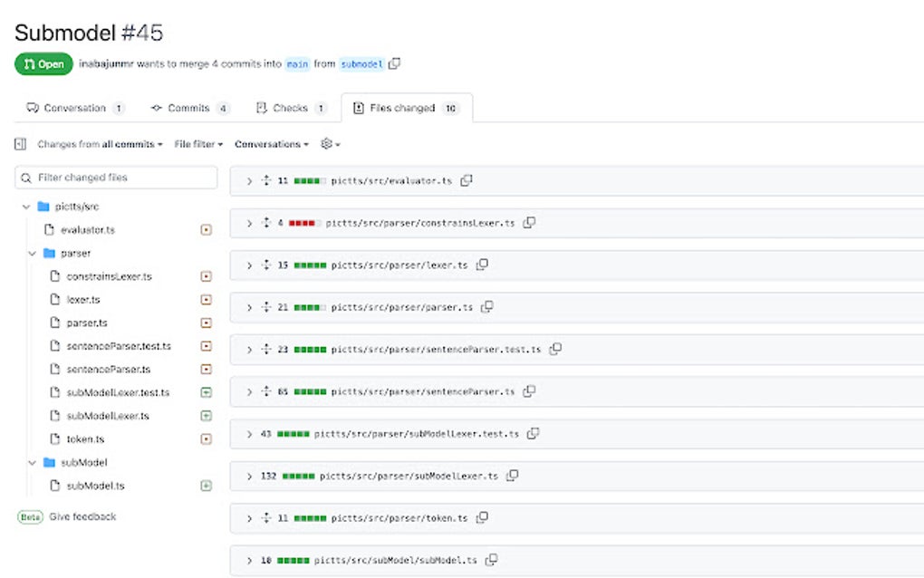Click the added-file status icon beside subModelLexer.ts
The image size is (924, 578).
pyautogui.click(x=208, y=416)
